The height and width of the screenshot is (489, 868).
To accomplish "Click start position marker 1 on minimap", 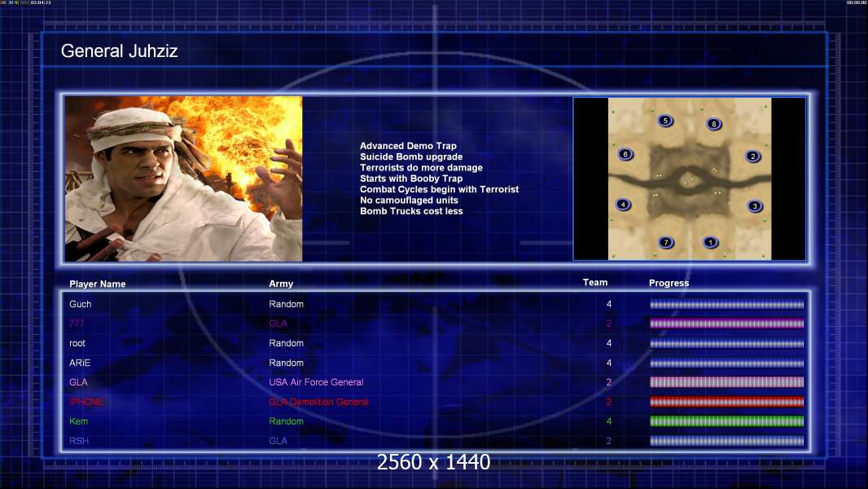I will (x=710, y=242).
